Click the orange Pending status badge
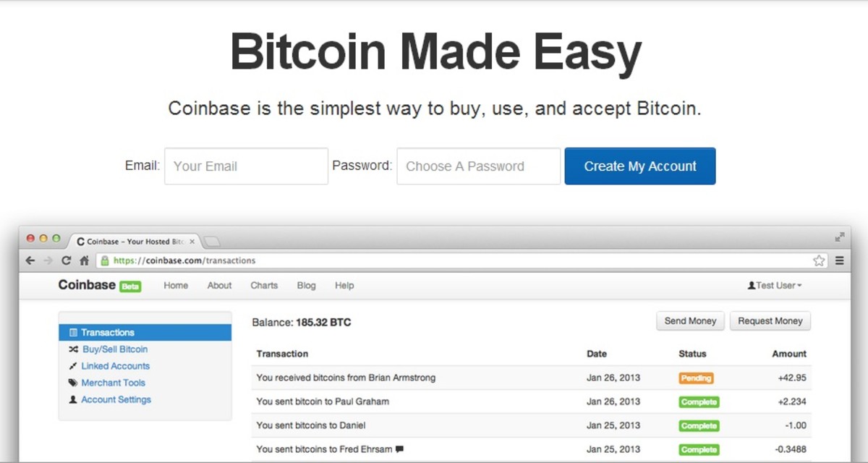The image size is (868, 463). coord(696,378)
